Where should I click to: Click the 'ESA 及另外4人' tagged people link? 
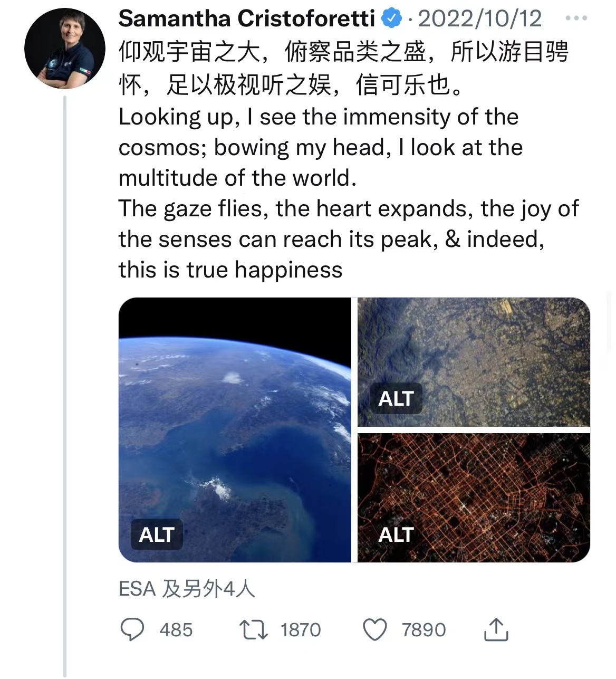pos(187,588)
